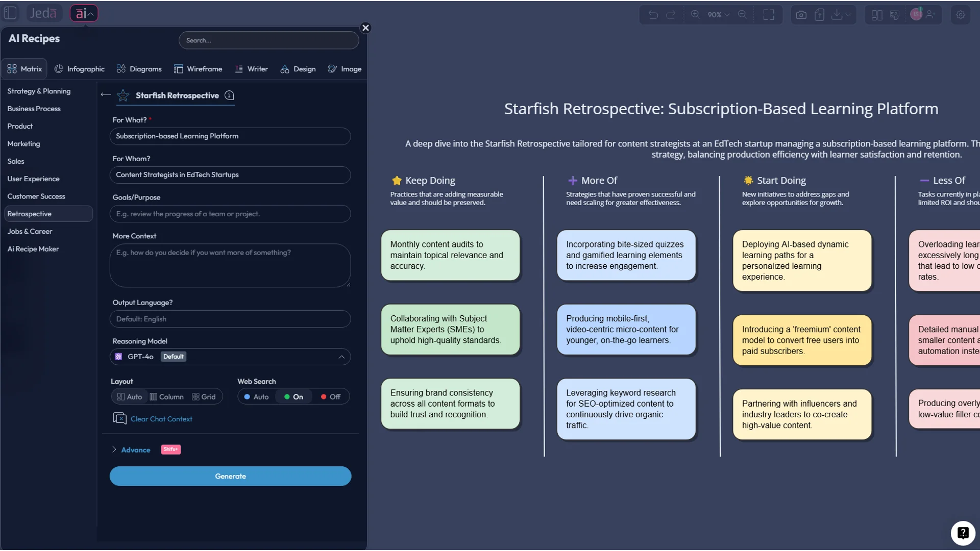The image size is (980, 551).
Task: Open workspace settings via gear icon
Action: (961, 15)
